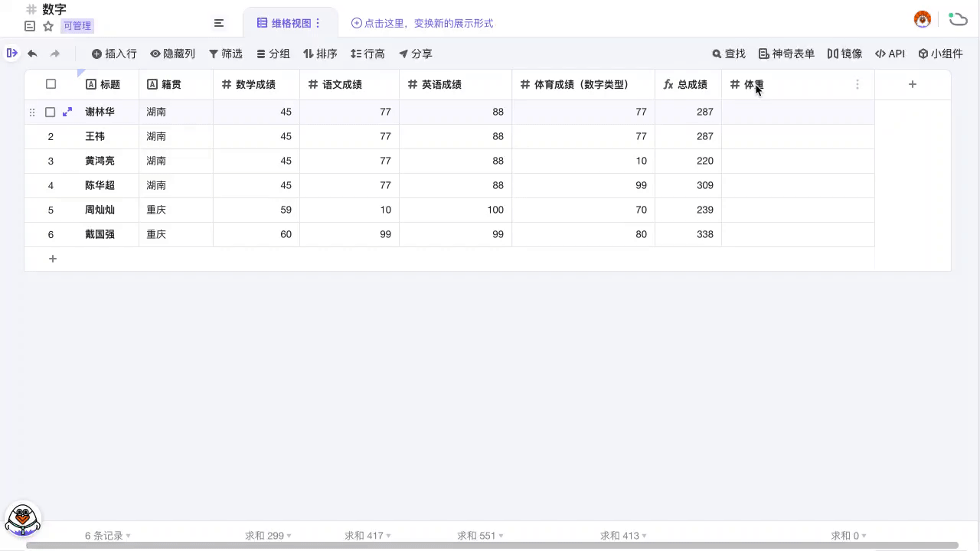This screenshot has height=551, width=980.
Task: Open the 体重 column options menu
Action: (857, 84)
